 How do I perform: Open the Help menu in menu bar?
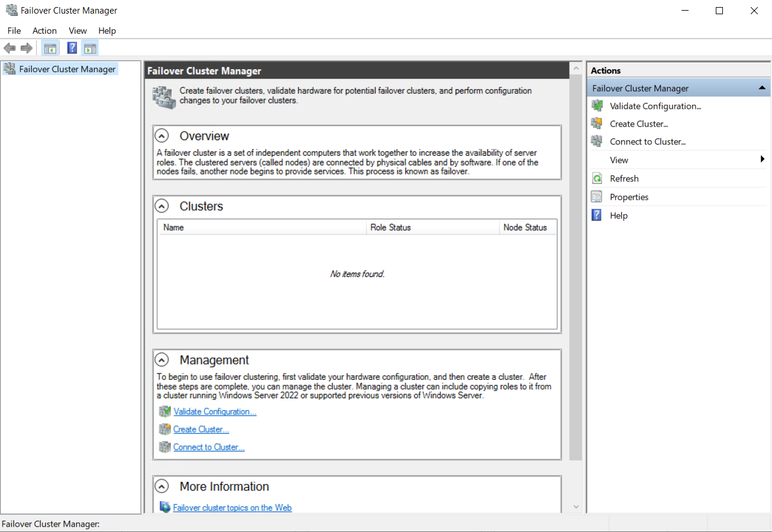107,31
